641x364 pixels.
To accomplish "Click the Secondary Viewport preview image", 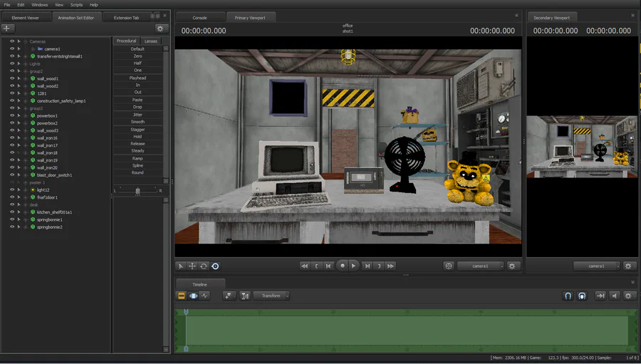I will 582,147.
